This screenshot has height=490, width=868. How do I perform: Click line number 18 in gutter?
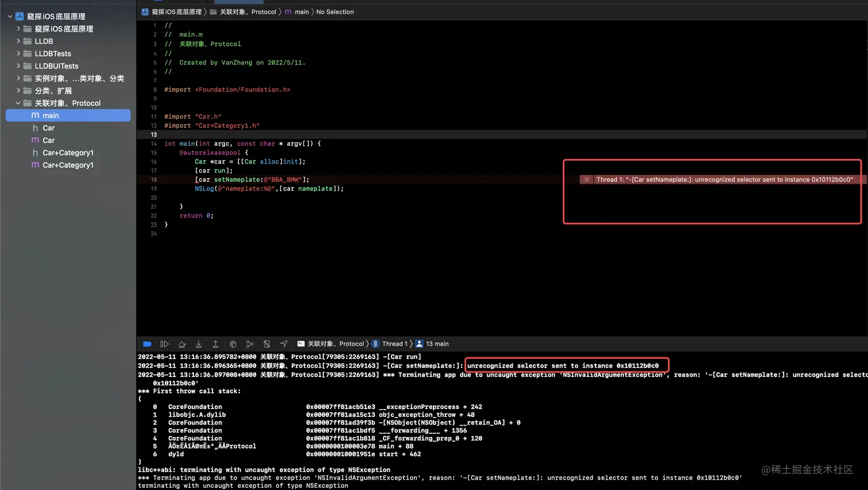tap(154, 180)
